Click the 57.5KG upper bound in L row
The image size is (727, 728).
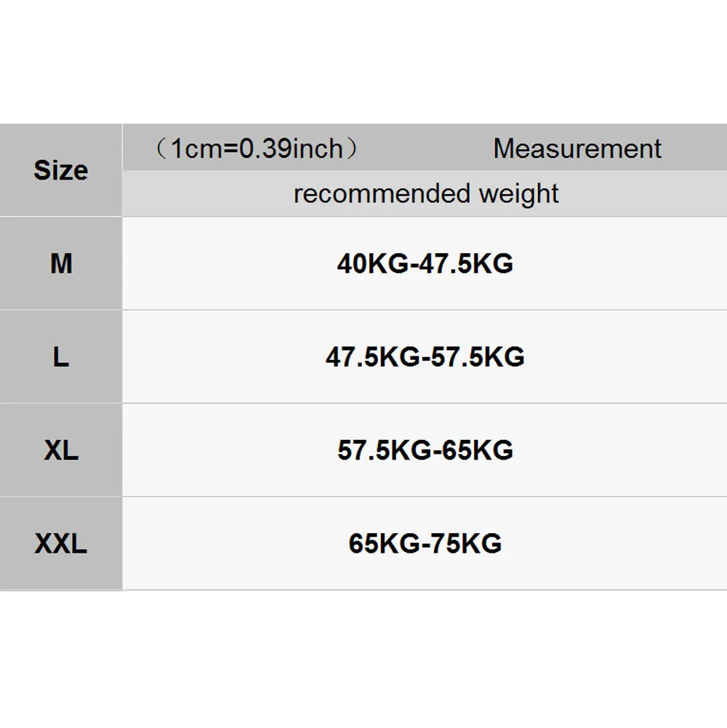point(478,357)
